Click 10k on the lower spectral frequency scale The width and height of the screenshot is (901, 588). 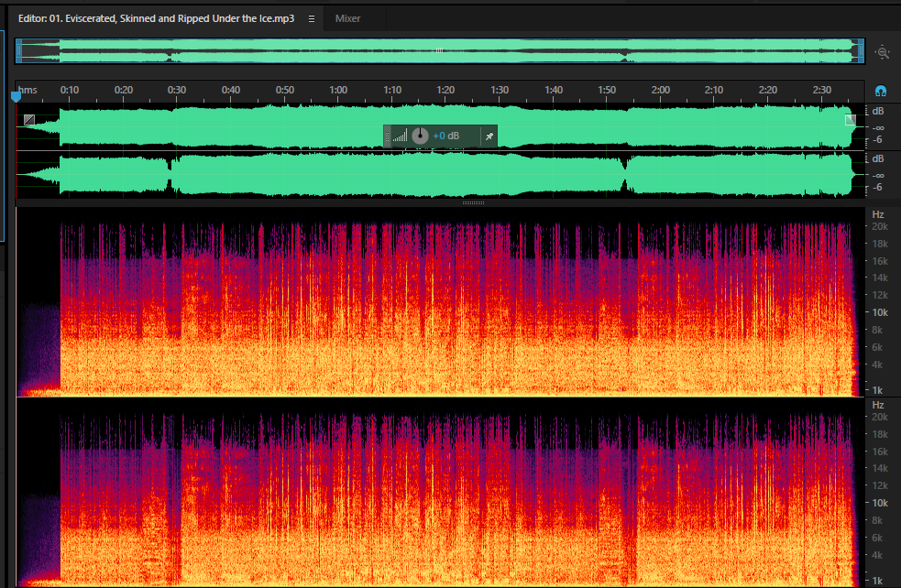pyautogui.click(x=880, y=503)
